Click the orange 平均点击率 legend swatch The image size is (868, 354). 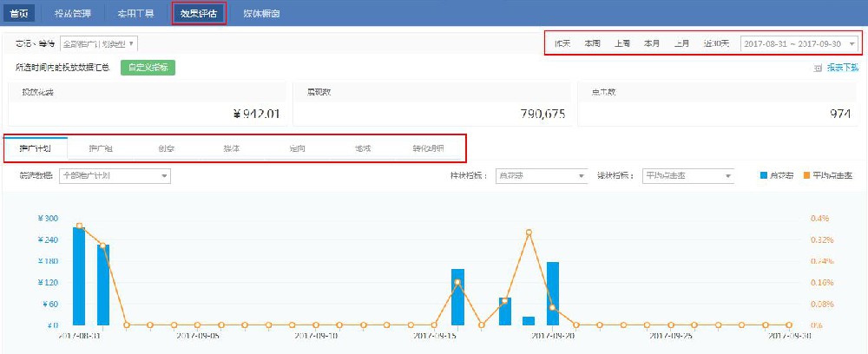tap(805, 176)
